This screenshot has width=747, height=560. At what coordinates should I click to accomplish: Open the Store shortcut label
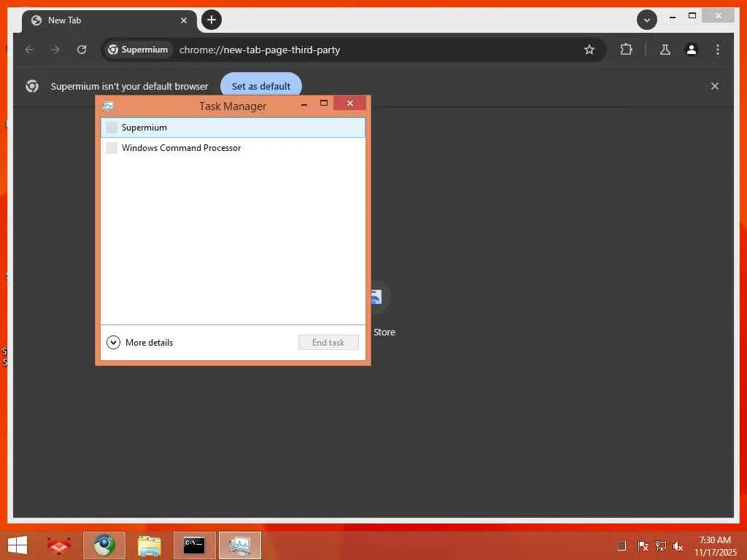coord(384,332)
